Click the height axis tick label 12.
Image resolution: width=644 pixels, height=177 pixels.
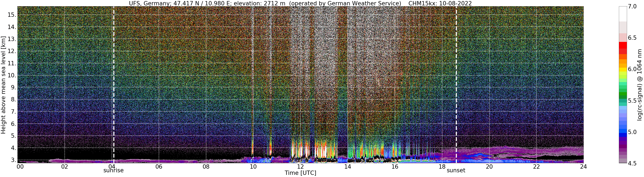12,51
